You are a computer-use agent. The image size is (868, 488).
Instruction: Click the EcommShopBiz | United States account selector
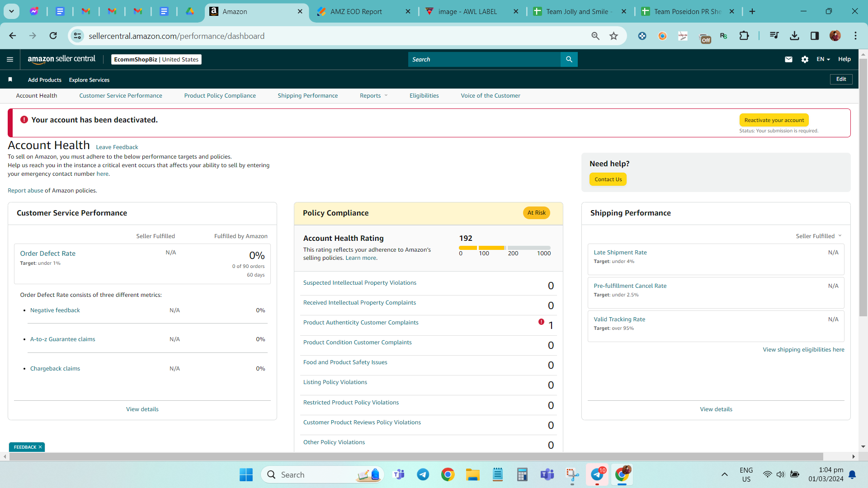(x=156, y=59)
